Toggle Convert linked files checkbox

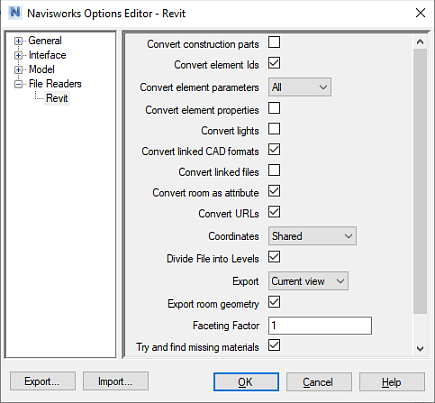[274, 170]
